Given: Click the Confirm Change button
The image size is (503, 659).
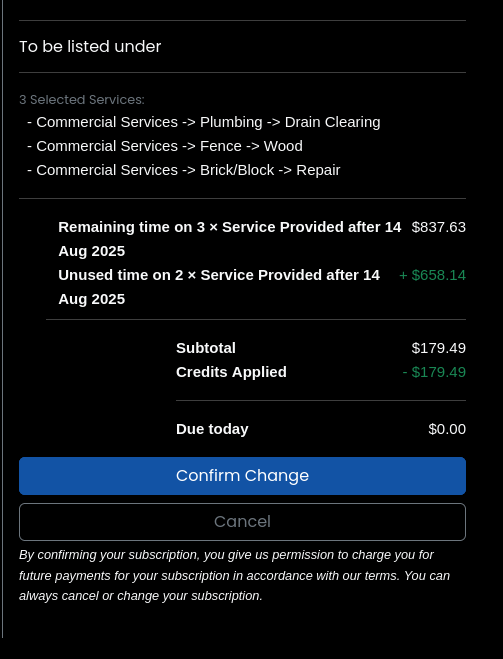Looking at the screenshot, I should (242, 476).
